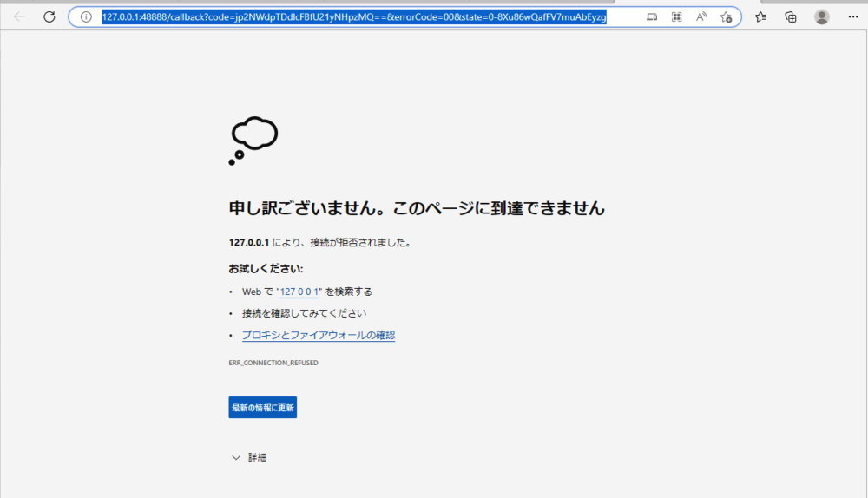Click the ERR_CONNECTION_REFUSED error code text

point(273,363)
